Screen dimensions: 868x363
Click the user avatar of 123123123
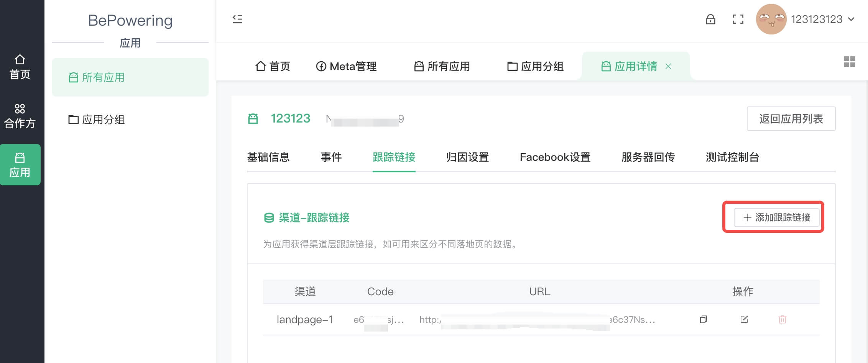771,19
